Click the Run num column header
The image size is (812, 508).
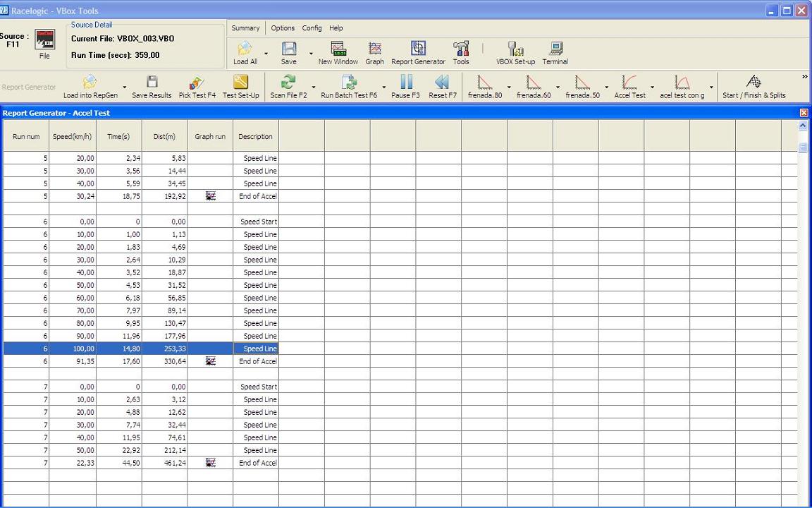tap(26, 136)
